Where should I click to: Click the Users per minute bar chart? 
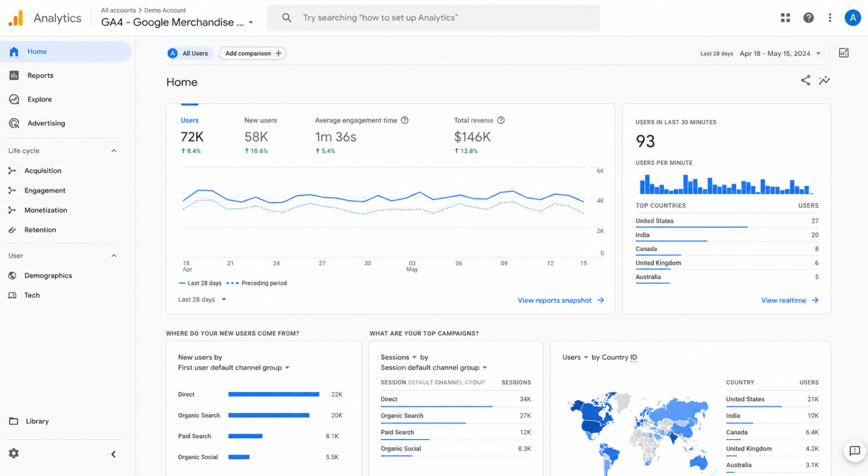click(x=726, y=184)
